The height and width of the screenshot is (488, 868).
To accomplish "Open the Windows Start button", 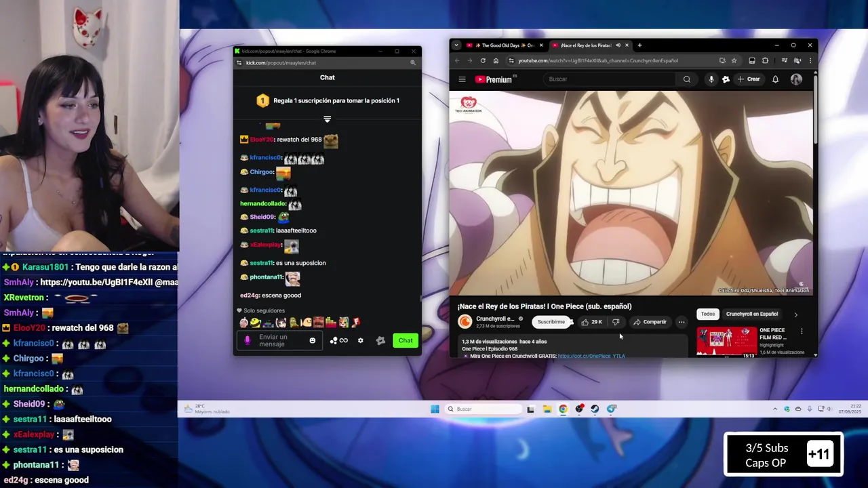I will coord(435,409).
